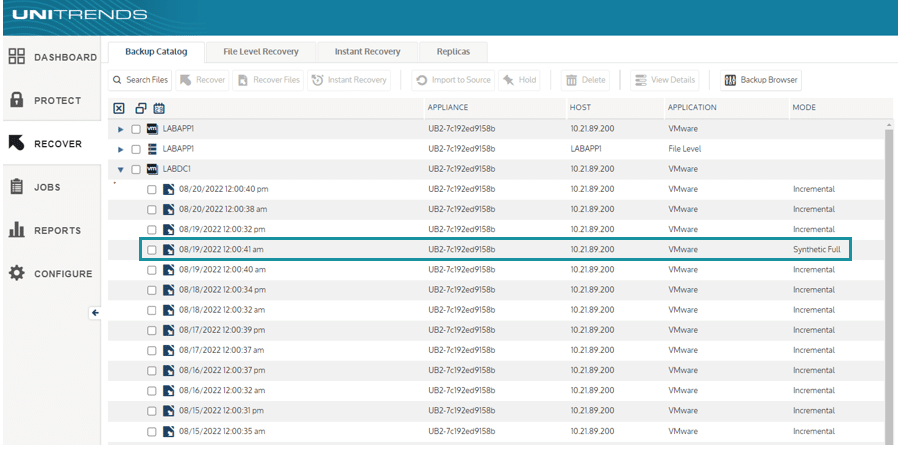Screen dimensions: 902x450
Task: Open the Dashboard section icon
Action: click(17, 56)
